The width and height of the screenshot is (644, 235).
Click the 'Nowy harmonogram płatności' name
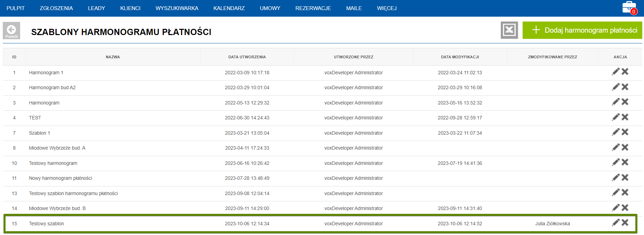point(60,178)
